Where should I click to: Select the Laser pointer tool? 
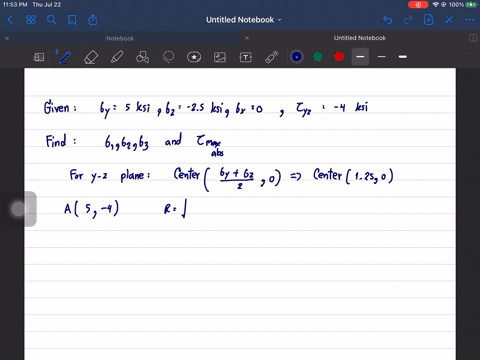(272, 57)
